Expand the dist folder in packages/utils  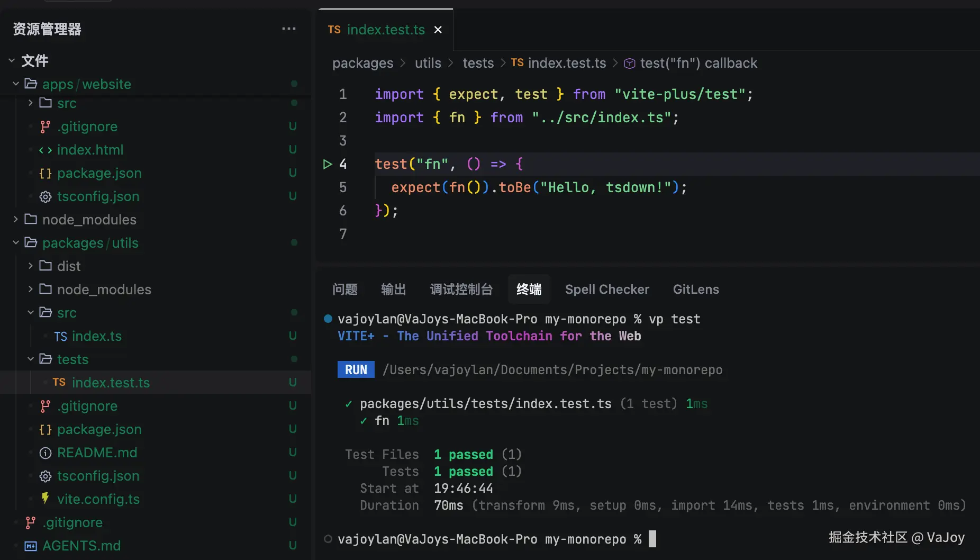click(x=31, y=266)
